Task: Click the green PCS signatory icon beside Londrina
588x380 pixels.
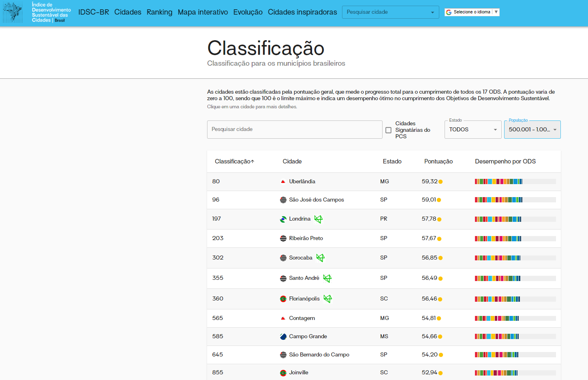Action: 319,219
